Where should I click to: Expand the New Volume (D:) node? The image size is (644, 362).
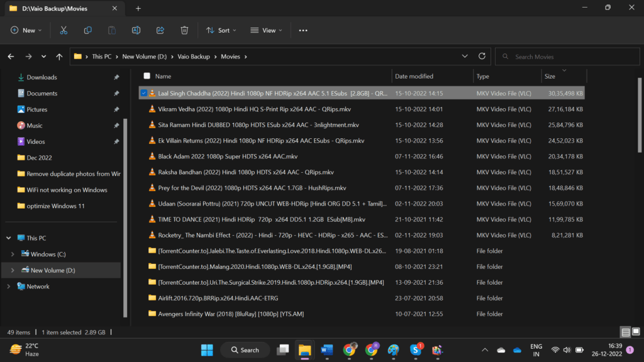click(13, 270)
